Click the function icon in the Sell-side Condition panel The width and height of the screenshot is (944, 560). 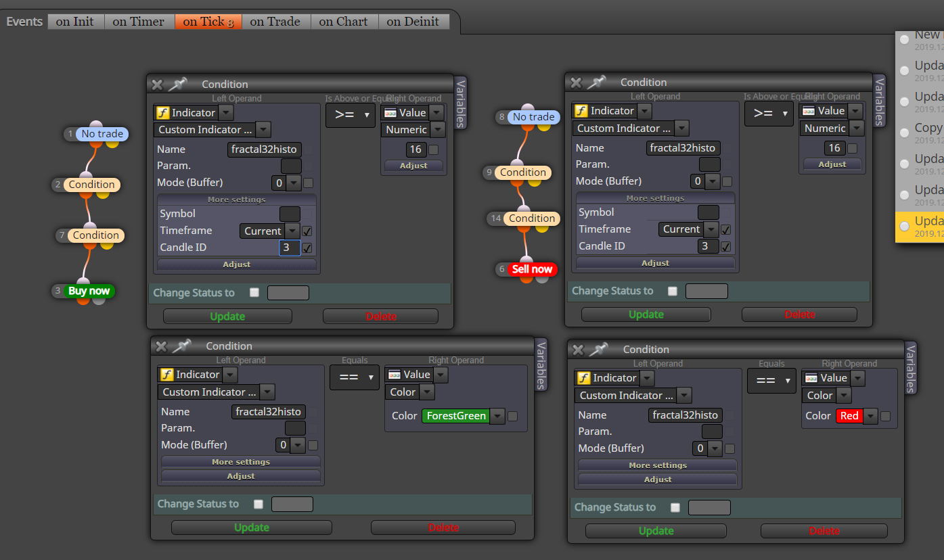581,111
